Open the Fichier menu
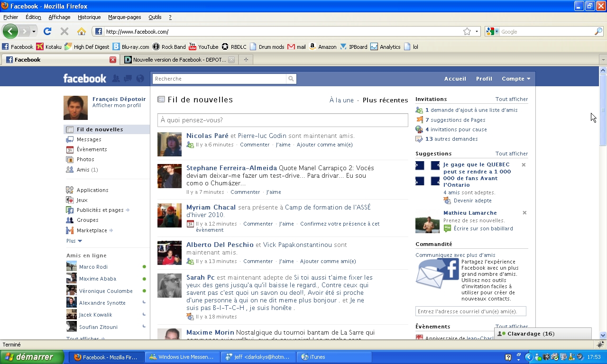The image size is (607, 364). pos(10,17)
